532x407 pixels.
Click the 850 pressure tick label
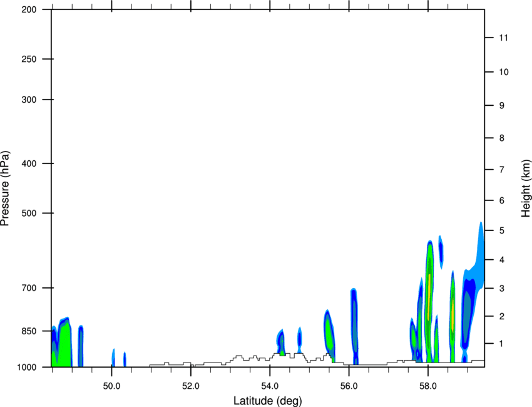tap(29, 331)
